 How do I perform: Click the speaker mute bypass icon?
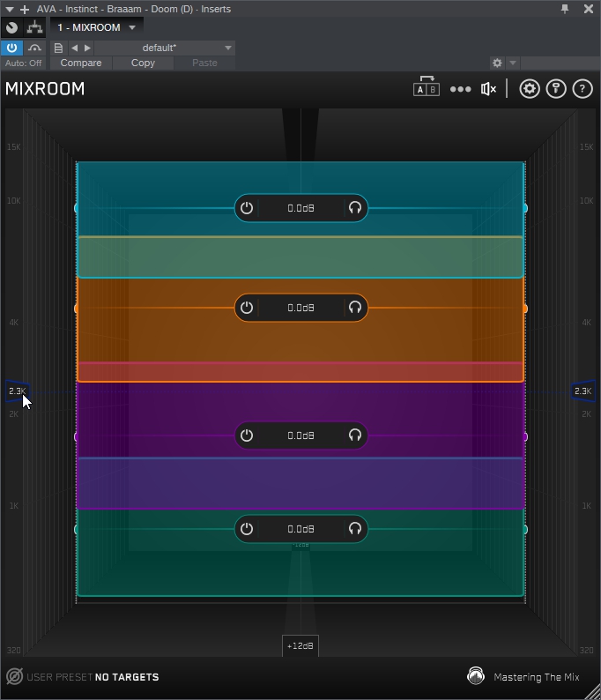click(488, 89)
